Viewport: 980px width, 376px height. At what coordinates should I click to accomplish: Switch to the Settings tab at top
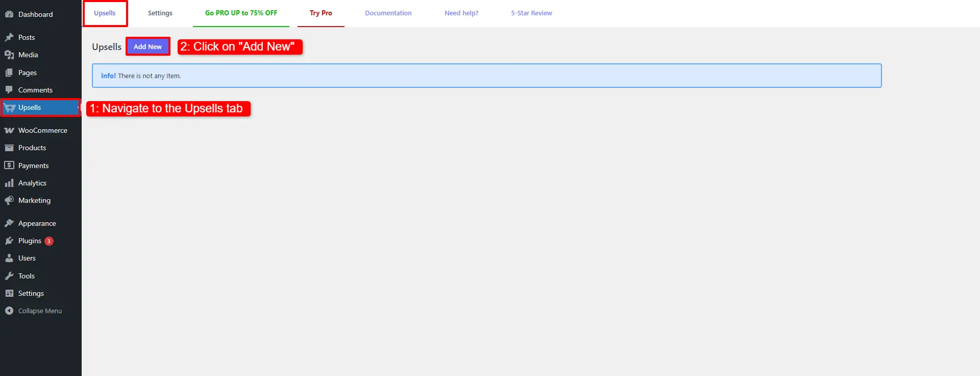click(160, 13)
